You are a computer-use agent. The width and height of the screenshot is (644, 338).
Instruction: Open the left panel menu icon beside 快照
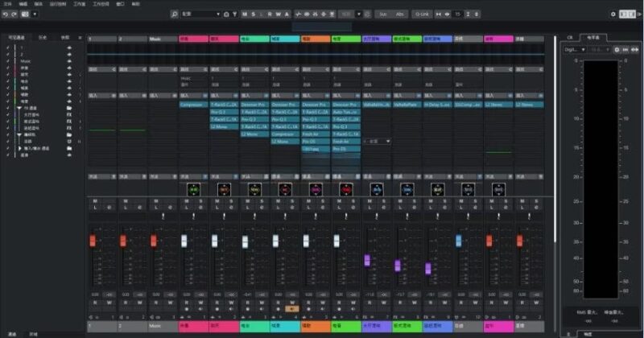(80, 37)
